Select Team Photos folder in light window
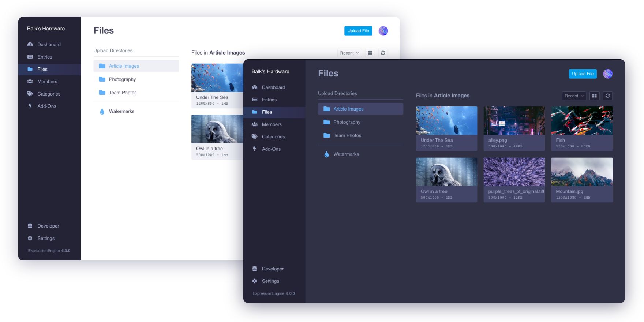Screen dimensions: 644x322 (x=123, y=93)
